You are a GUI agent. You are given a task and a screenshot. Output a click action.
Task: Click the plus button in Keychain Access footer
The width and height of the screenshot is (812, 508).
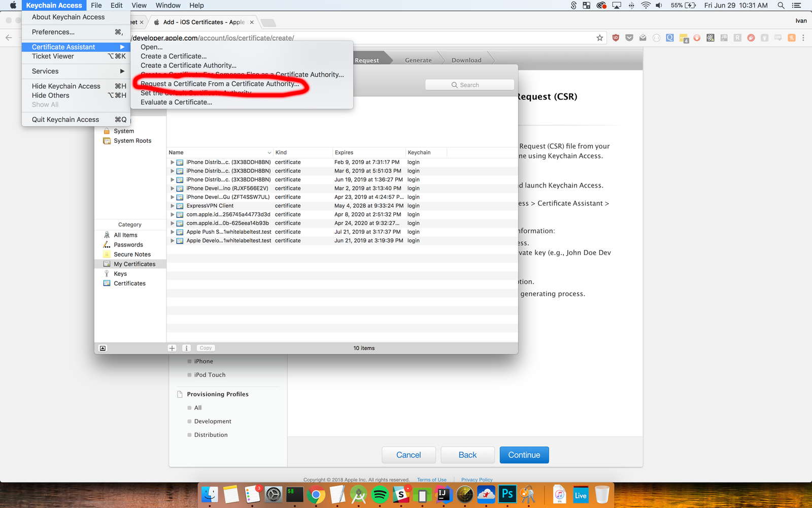click(172, 348)
